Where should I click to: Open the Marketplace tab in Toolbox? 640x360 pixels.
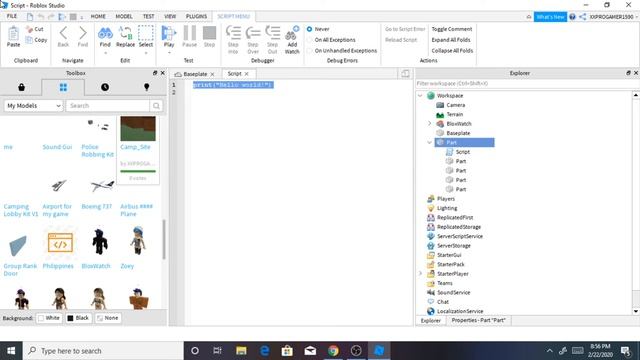click(x=22, y=87)
